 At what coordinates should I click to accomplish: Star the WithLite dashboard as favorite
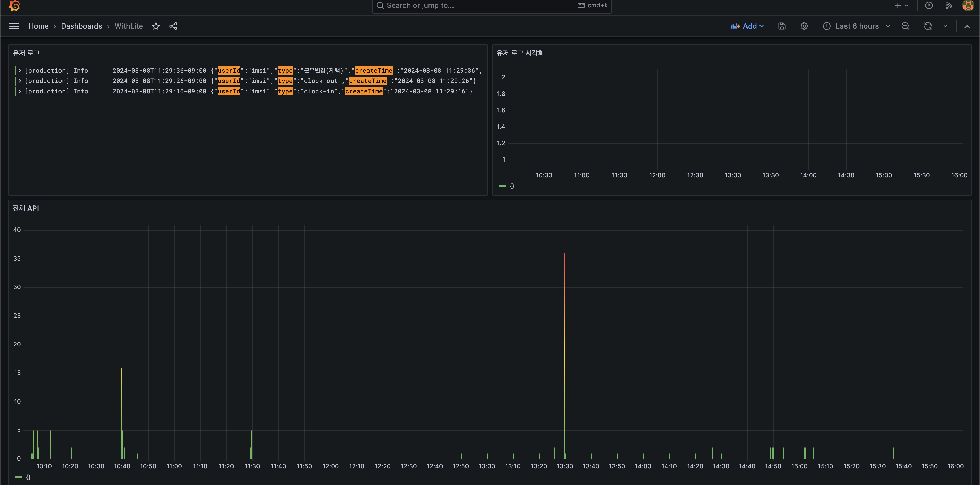[x=156, y=26]
